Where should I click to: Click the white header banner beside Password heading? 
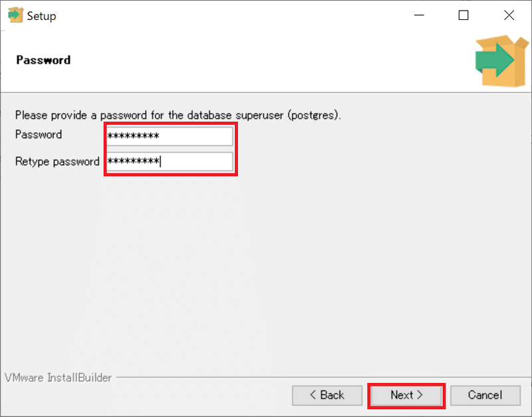pos(266,61)
